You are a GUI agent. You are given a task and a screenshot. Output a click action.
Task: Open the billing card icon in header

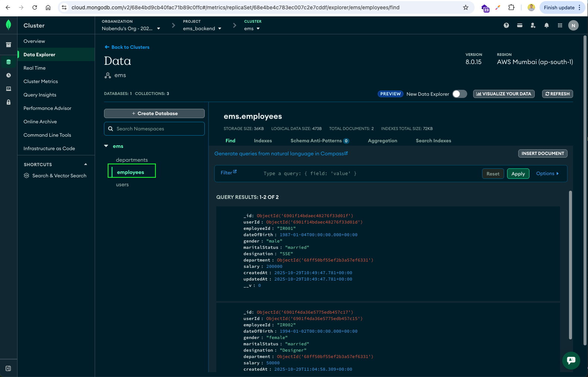click(x=520, y=25)
